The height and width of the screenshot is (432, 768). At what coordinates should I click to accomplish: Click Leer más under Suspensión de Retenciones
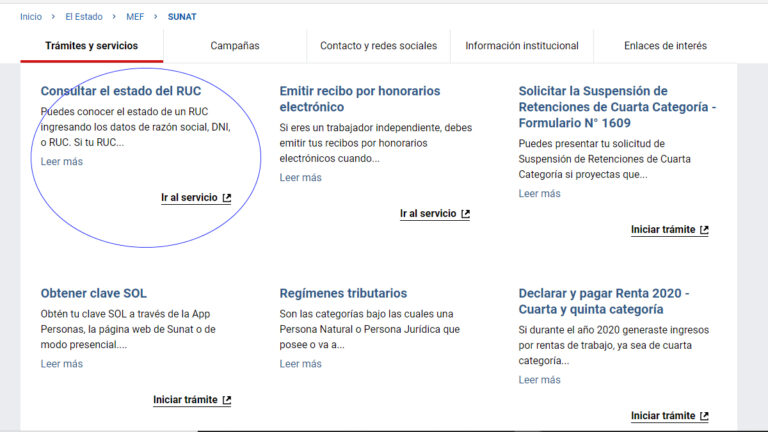(539, 194)
